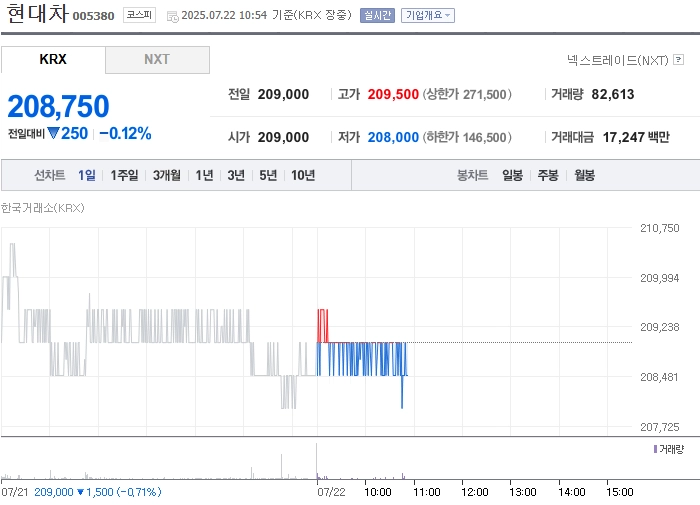Click the 209,994 y-axis label

point(659,278)
